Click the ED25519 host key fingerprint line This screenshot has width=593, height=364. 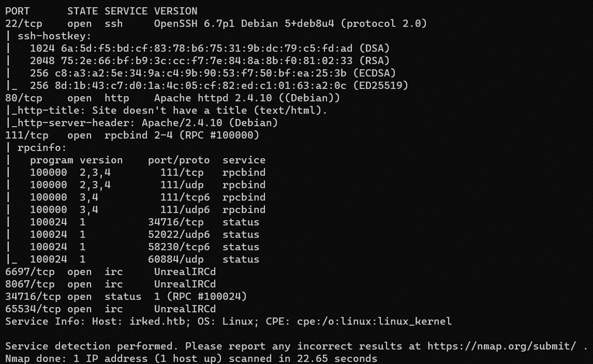click(219, 86)
